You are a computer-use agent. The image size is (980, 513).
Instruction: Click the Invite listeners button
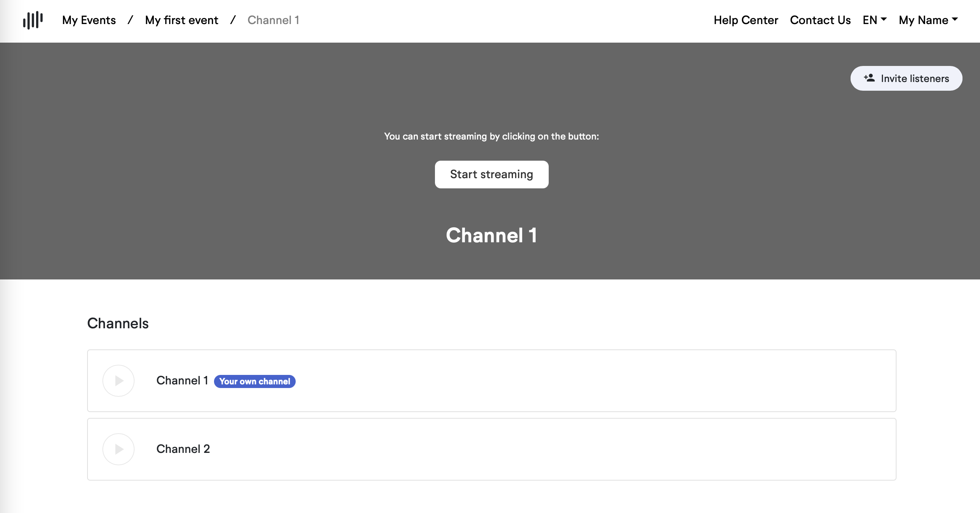click(906, 78)
